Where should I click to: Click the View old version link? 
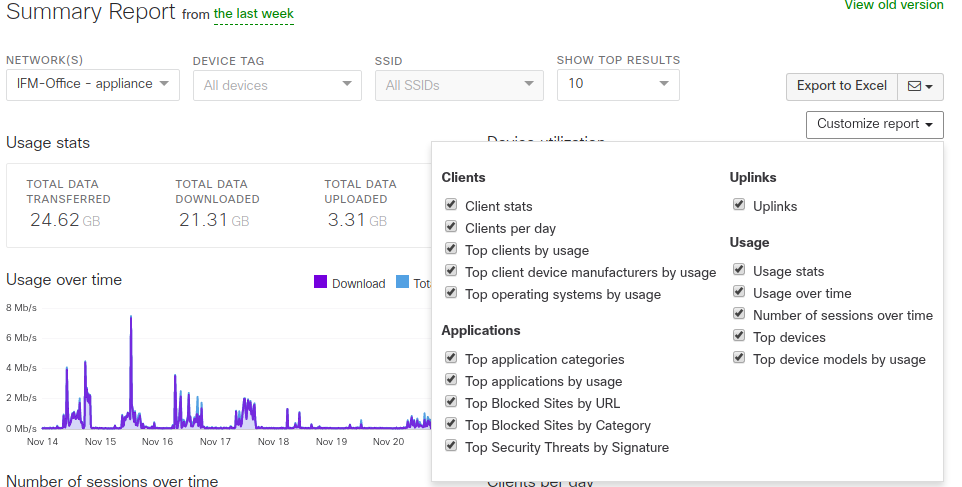894,5
